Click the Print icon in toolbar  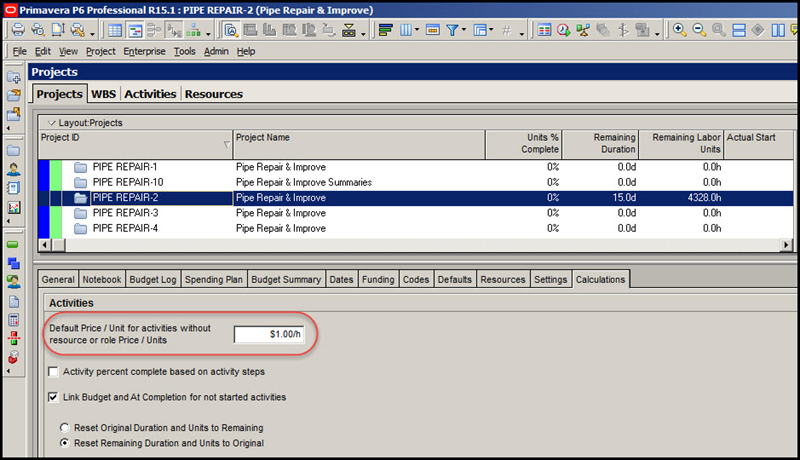pyautogui.click(x=18, y=30)
